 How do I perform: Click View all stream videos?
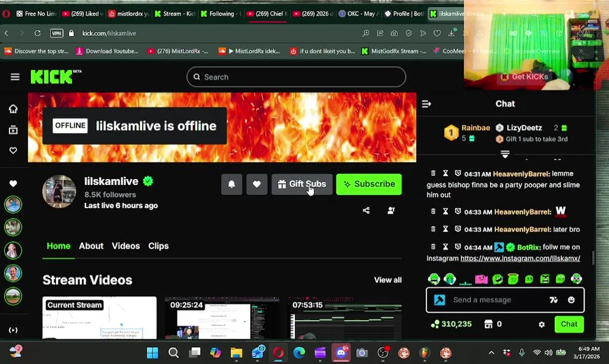click(387, 280)
